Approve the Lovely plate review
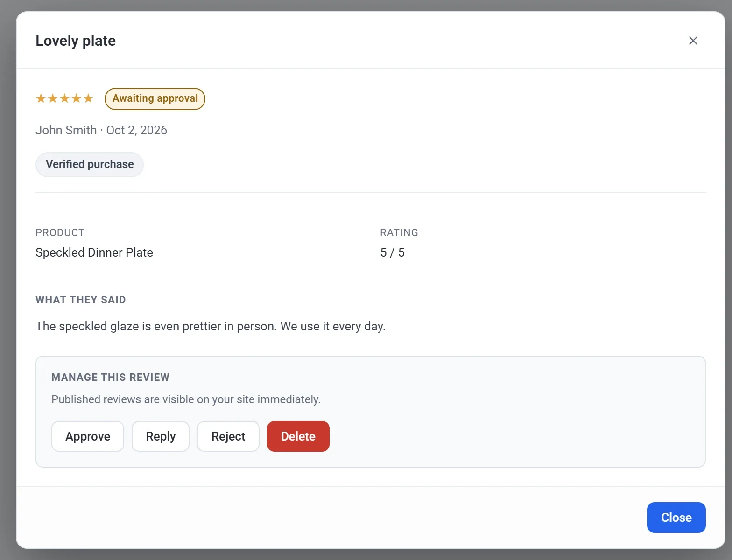Viewport: 732px width, 560px height. 88,436
